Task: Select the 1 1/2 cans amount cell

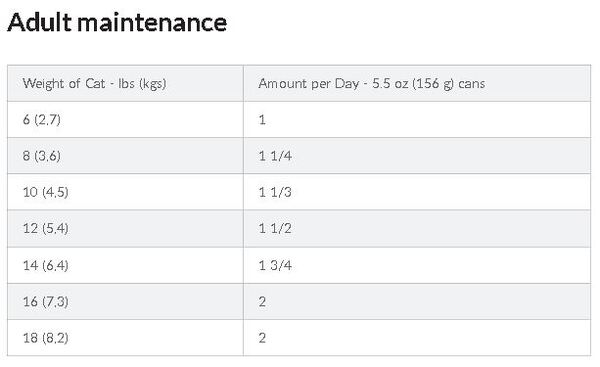Action: 417,228
